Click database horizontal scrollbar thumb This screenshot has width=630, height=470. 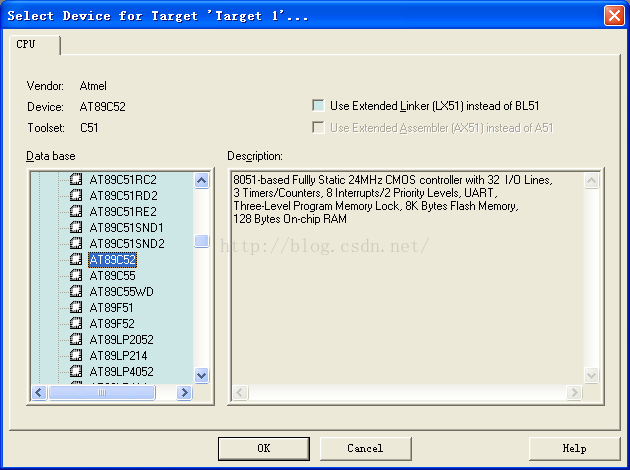pyautogui.click(x=102, y=392)
